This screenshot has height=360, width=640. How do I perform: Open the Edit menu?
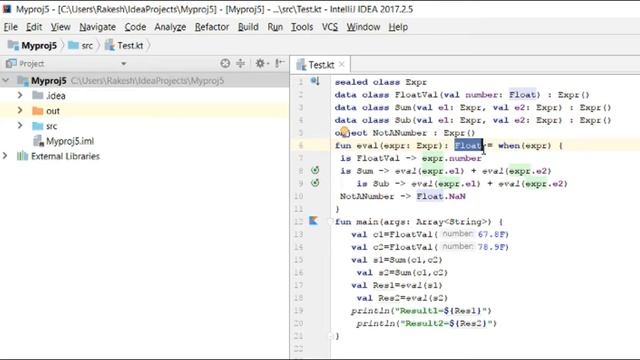click(x=34, y=27)
